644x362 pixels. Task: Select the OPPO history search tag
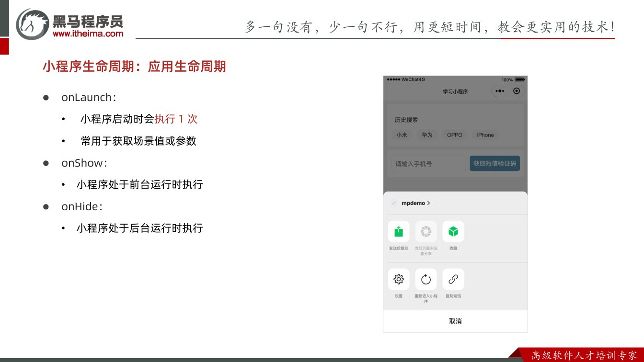click(455, 135)
